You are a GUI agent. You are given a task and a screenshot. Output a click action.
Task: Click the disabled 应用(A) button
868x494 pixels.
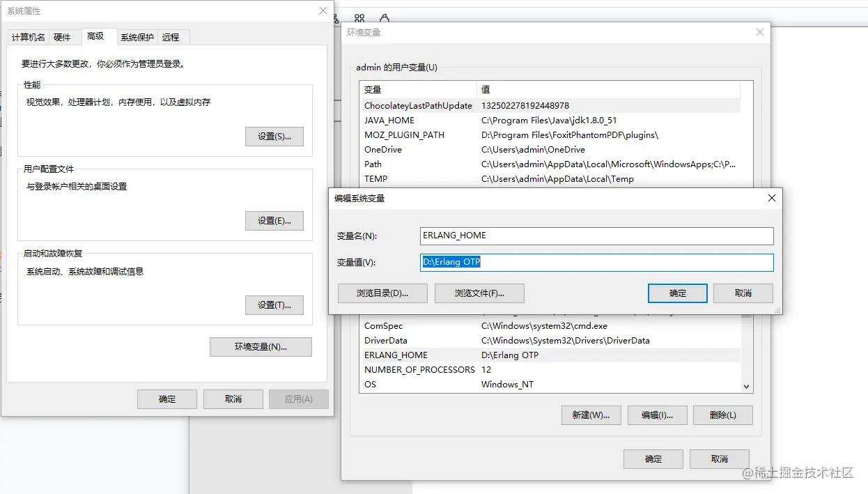tap(298, 399)
